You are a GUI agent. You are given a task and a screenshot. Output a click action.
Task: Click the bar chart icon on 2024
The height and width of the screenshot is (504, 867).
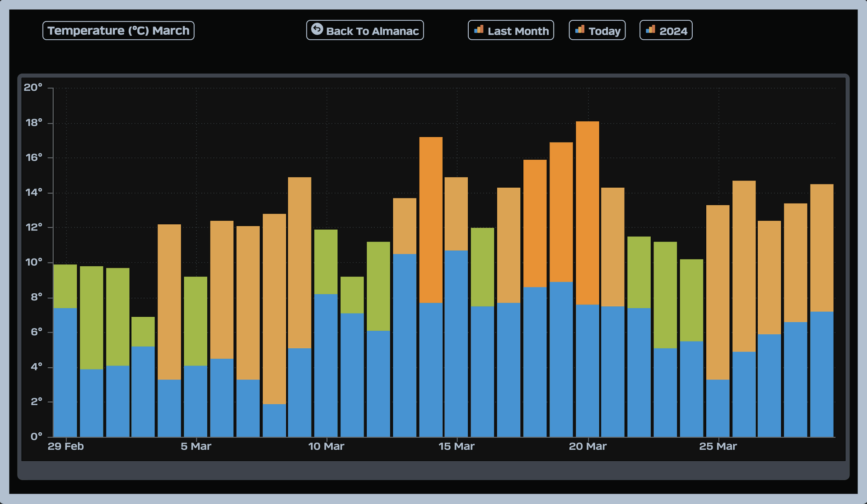pos(650,30)
